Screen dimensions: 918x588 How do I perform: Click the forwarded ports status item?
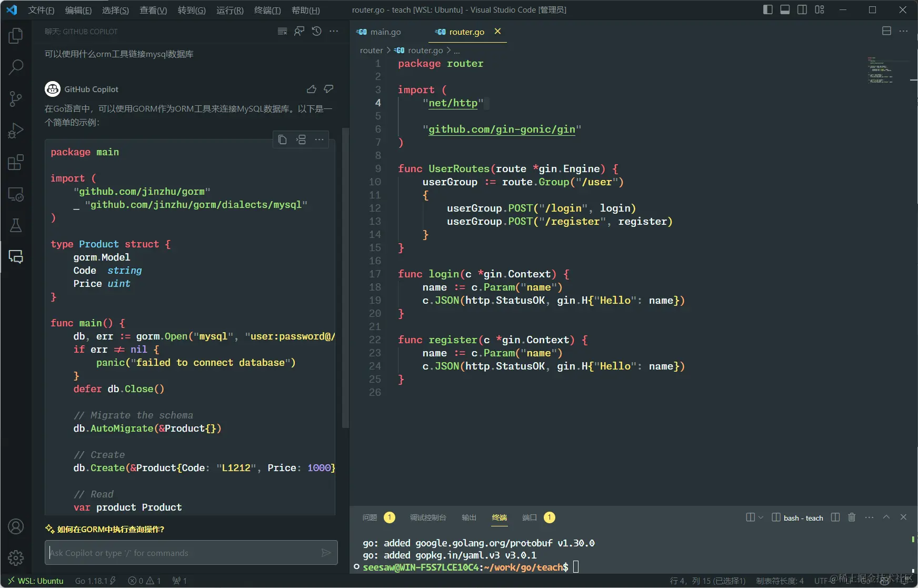(180, 581)
